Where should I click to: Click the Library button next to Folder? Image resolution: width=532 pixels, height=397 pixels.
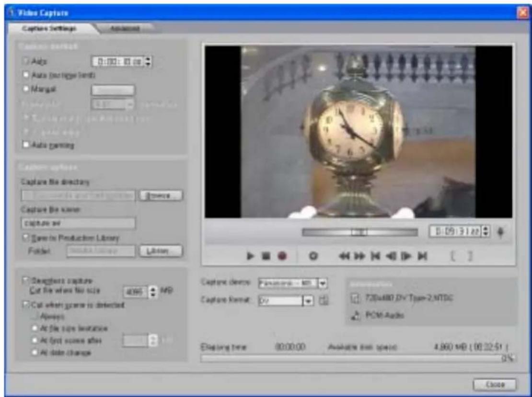(161, 251)
